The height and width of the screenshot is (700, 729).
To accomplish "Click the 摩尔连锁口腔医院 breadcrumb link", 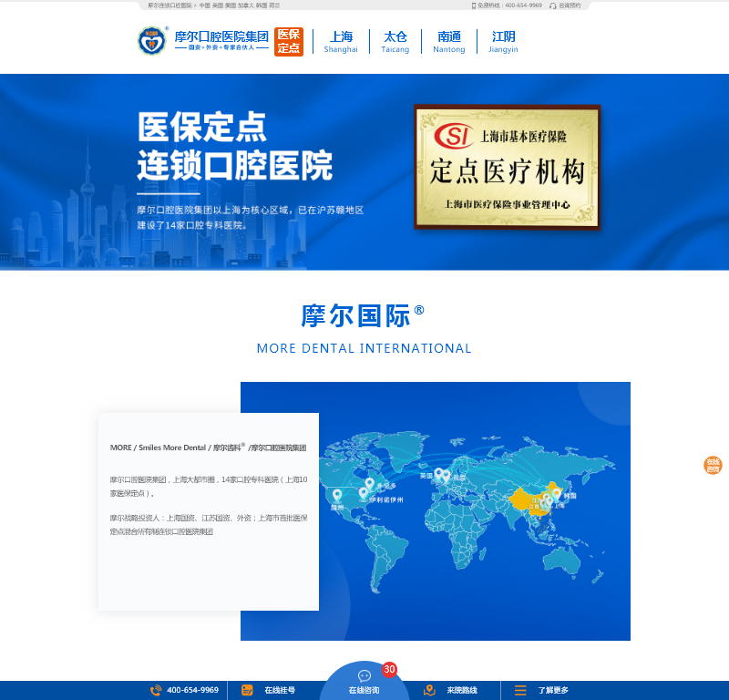I will point(169,5).
